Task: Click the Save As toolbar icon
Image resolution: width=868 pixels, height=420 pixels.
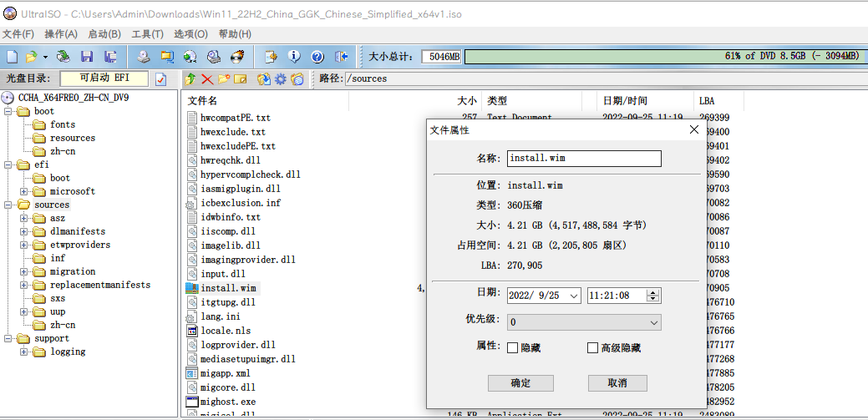Action: point(110,57)
